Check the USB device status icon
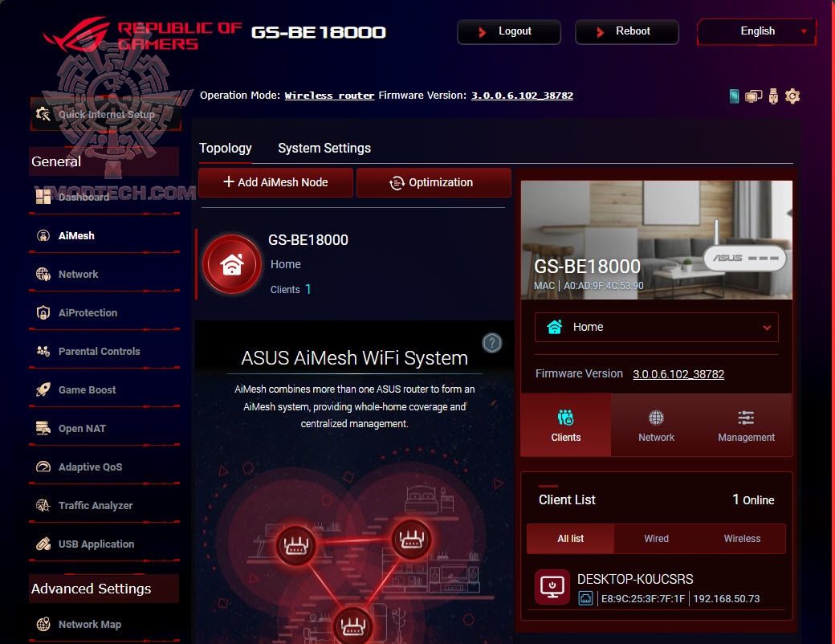Viewport: 835px width, 644px height. (772, 96)
